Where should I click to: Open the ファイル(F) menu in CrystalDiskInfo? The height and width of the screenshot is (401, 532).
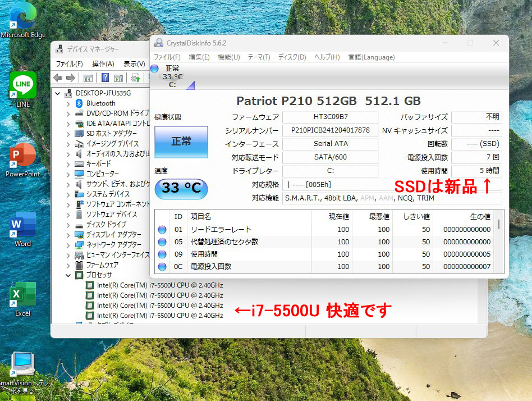click(167, 57)
